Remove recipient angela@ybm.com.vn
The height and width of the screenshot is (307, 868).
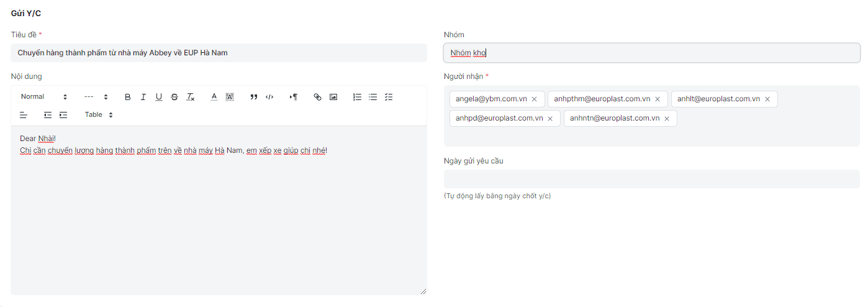click(534, 99)
